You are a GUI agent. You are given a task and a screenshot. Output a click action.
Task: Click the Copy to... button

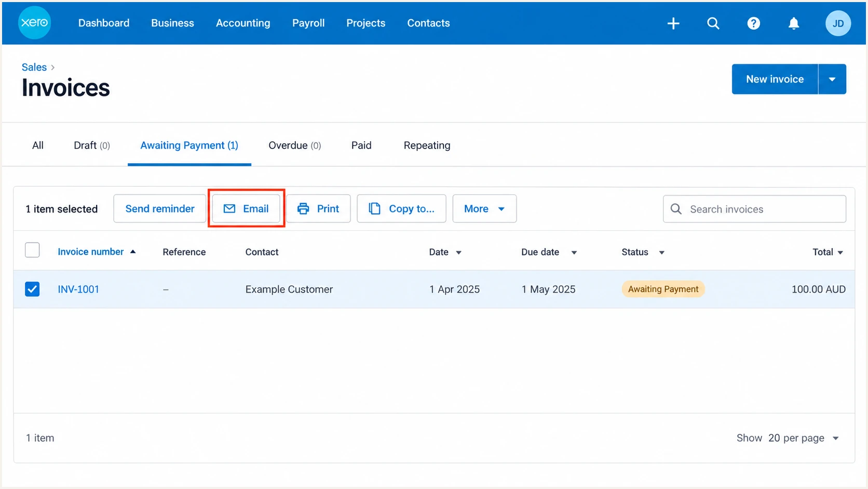[401, 208]
